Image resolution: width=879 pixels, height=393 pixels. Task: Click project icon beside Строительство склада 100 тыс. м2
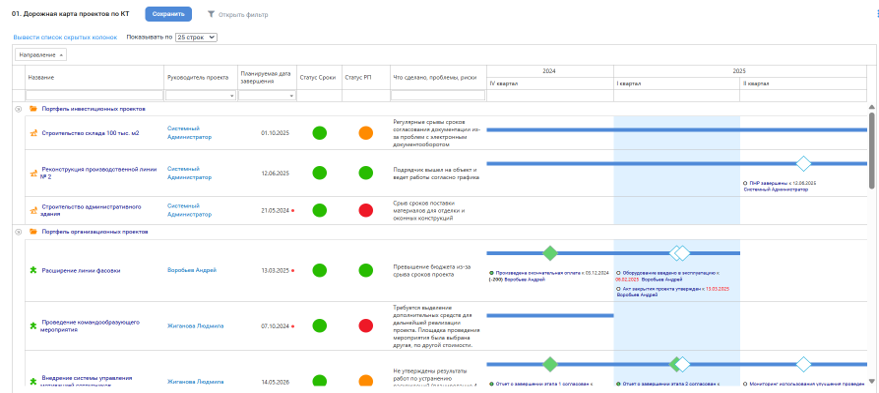pyautogui.click(x=33, y=133)
